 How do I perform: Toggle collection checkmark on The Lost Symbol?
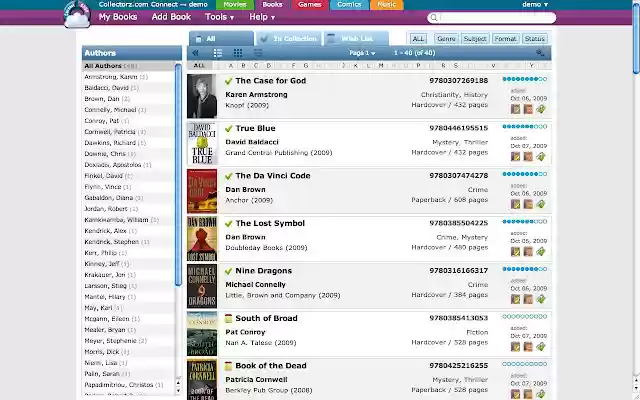click(229, 224)
